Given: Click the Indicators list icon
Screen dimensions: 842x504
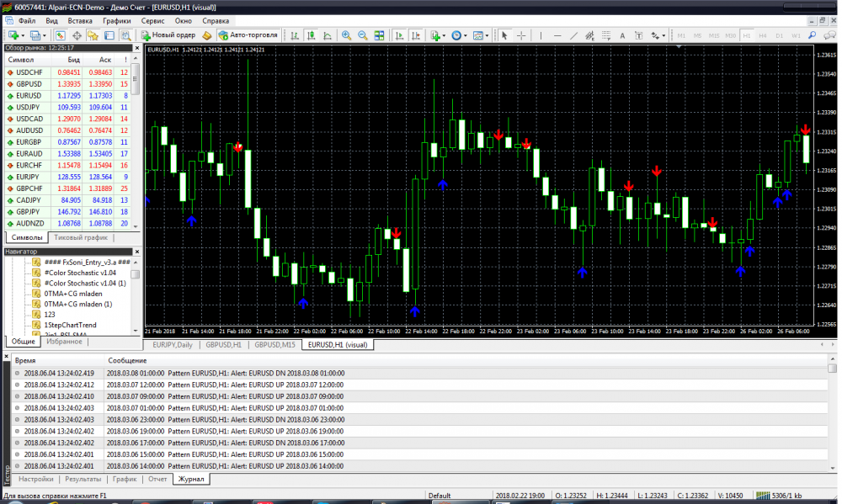Looking at the screenshot, I should pyautogui.click(x=435, y=35).
